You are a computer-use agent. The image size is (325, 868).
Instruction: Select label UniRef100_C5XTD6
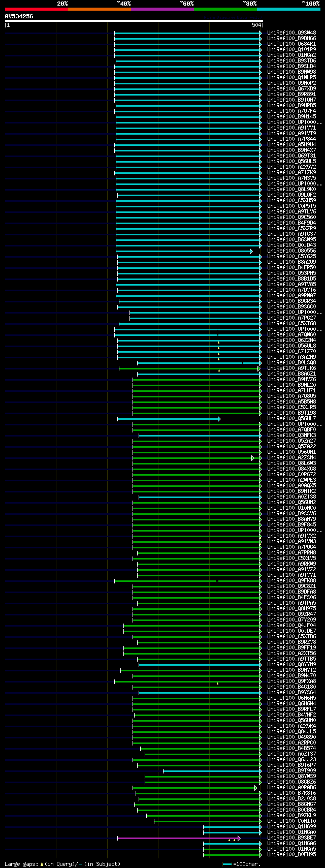(291, 637)
